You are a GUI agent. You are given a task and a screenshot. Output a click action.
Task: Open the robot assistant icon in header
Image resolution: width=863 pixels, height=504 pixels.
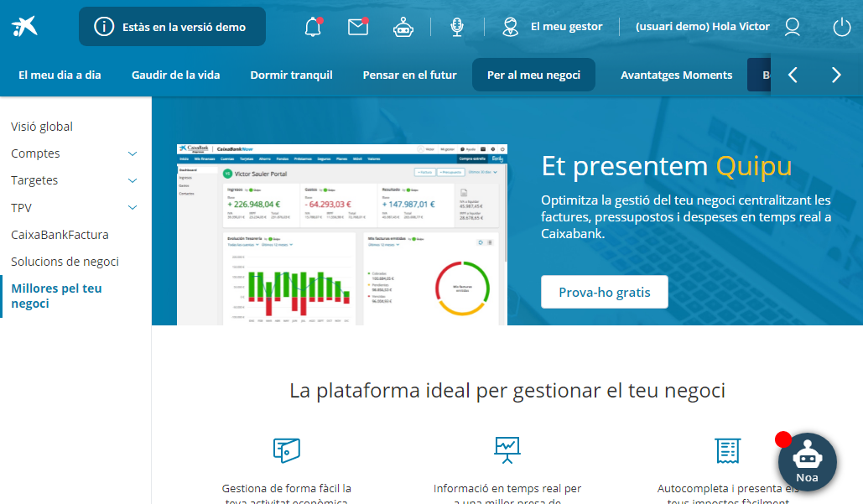tap(403, 26)
